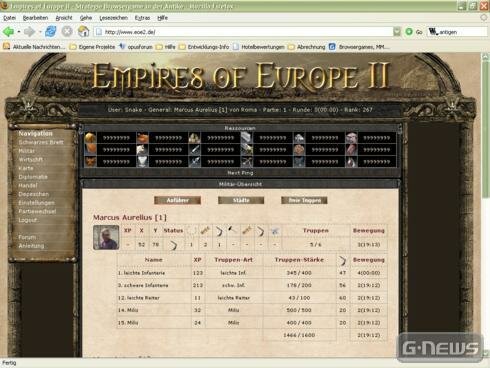Click Logout in the Navigation panel
The width and height of the screenshot is (490, 368).
(28, 220)
